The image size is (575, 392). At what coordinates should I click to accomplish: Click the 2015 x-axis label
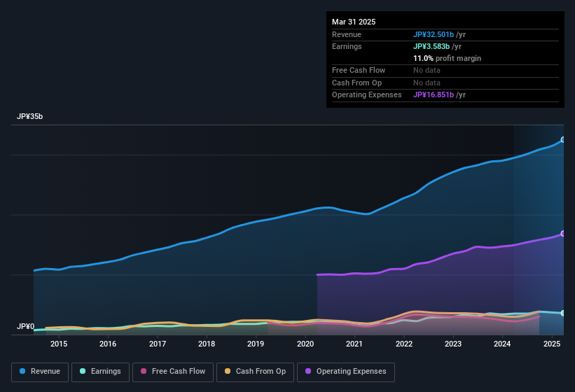59,344
